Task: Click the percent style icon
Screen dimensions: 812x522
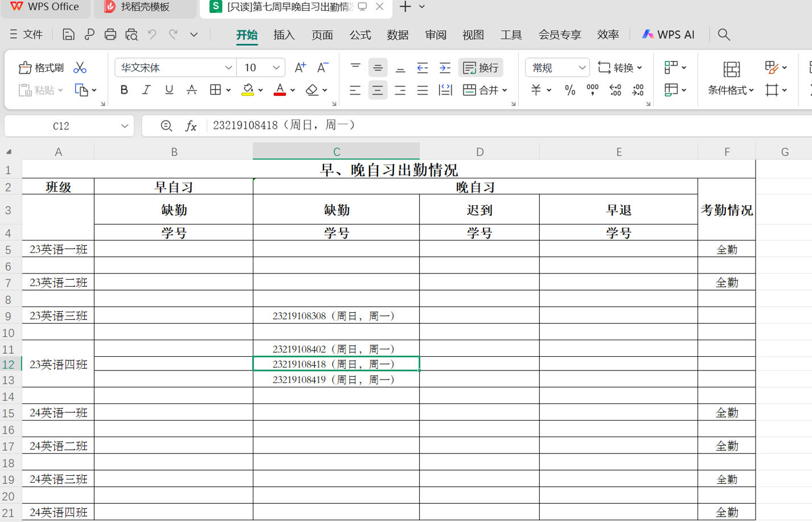Action: click(569, 90)
